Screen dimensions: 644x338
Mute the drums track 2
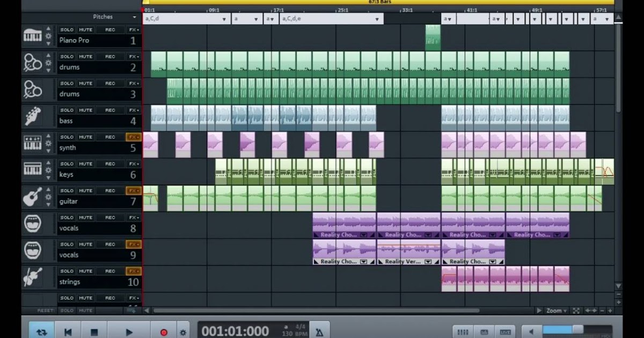click(x=86, y=56)
